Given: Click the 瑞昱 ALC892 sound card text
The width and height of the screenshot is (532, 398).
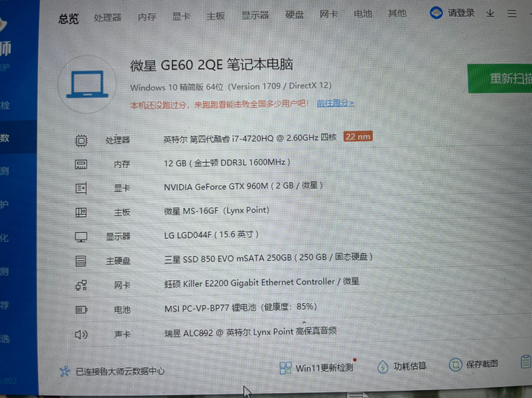Looking at the screenshot, I should [x=251, y=332].
